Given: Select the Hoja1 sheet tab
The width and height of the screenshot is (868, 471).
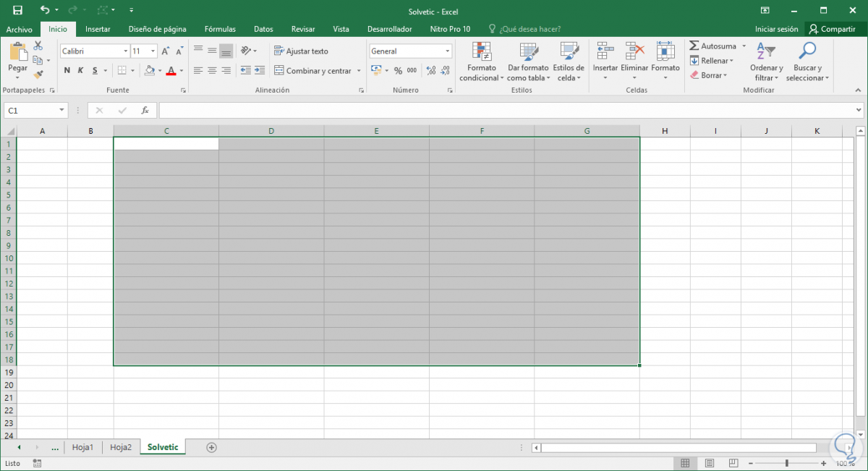Looking at the screenshot, I should pos(83,447).
